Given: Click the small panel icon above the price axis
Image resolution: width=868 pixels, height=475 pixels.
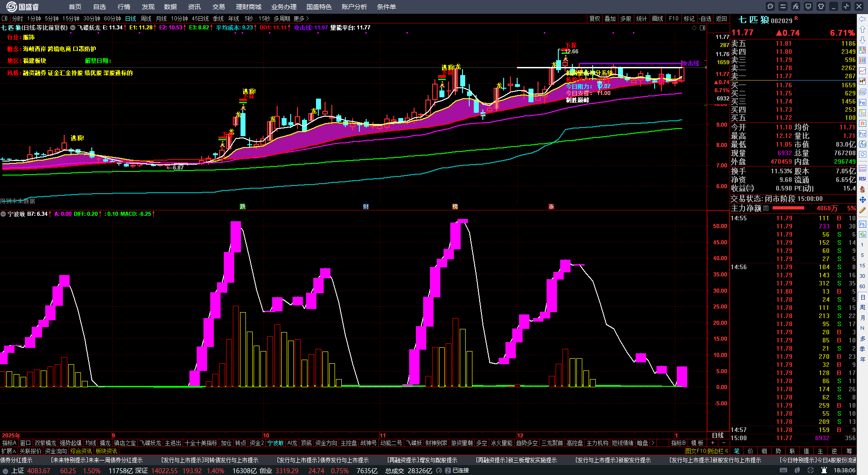Looking at the screenshot, I should [703, 28].
